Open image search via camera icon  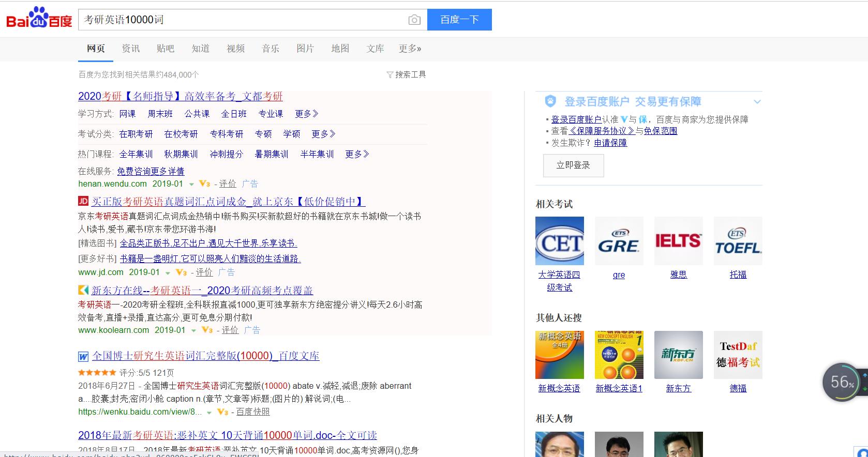click(414, 20)
